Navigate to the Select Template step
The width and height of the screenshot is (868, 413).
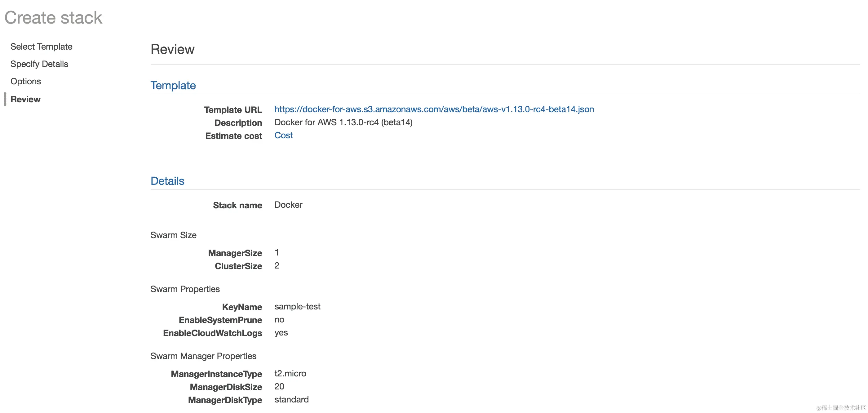[41, 46]
